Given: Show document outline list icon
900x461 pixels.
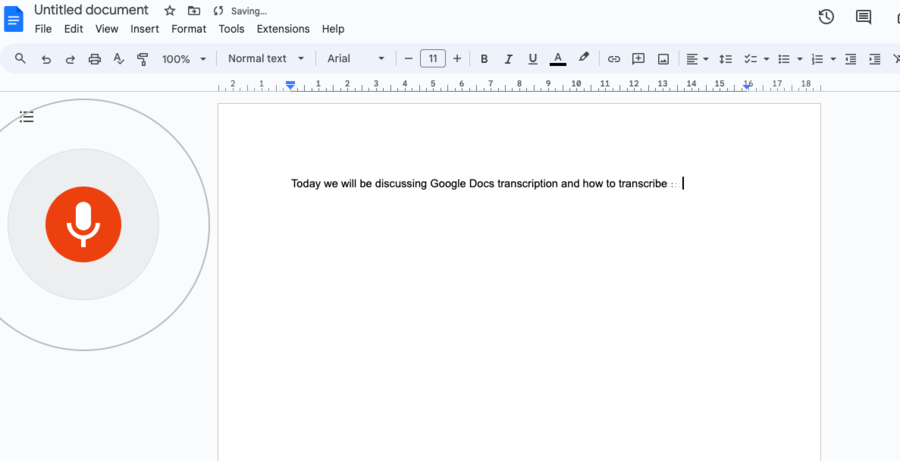Looking at the screenshot, I should [26, 117].
